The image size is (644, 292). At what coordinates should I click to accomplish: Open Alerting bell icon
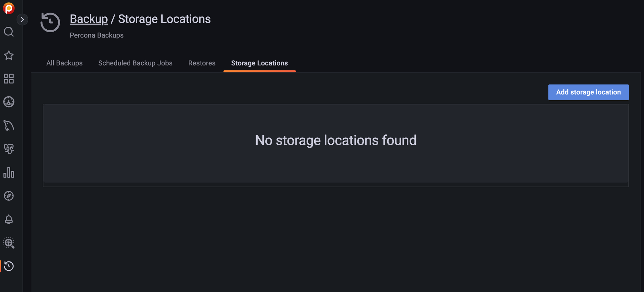[9, 219]
